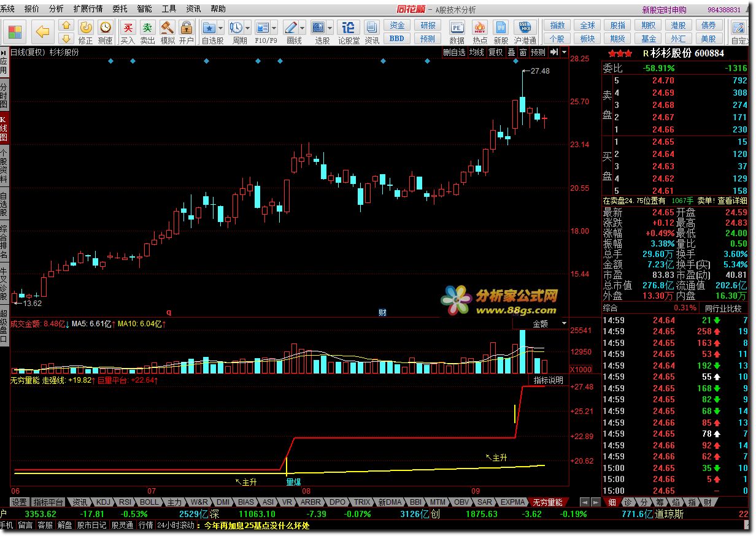The image size is (756, 536).
Task: Open the 热点 hot topics flame icon
Action: (480, 32)
